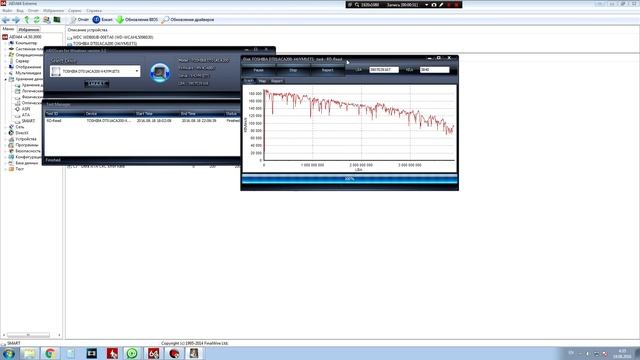Open the Сервис menu in AIDA64
640x360 pixels.
pyautogui.click(x=75, y=11)
